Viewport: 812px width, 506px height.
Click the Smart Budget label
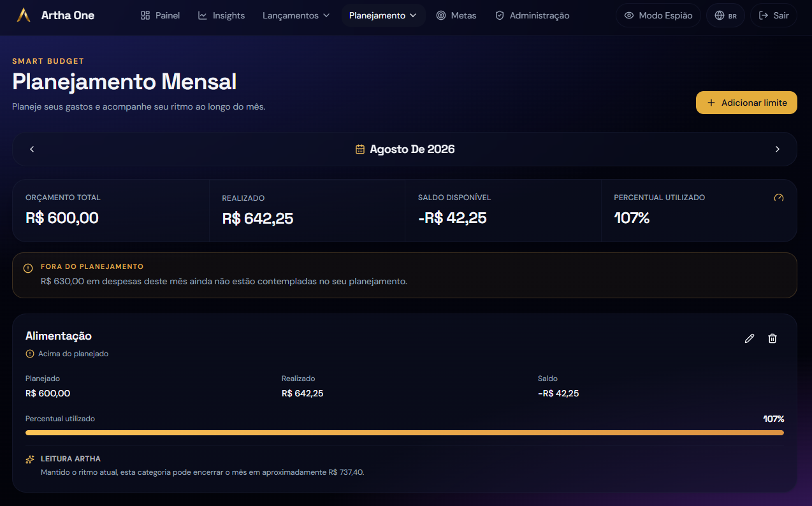click(48, 61)
